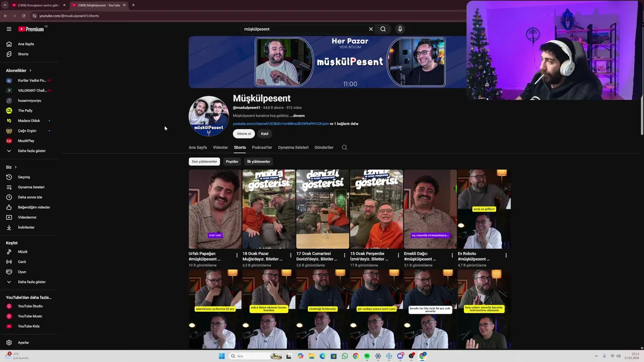Click the Müşkülpesent channel avatar
Viewport: 644px width, 362px height.
pyautogui.click(x=209, y=116)
